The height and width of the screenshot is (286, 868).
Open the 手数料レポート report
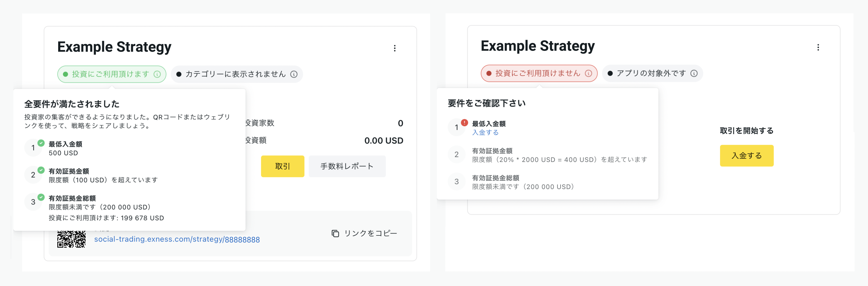click(x=347, y=166)
